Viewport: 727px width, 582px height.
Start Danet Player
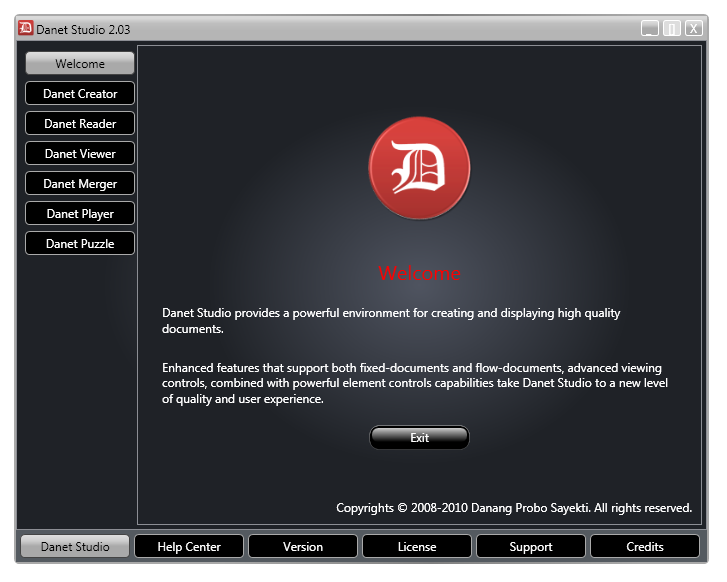point(80,213)
